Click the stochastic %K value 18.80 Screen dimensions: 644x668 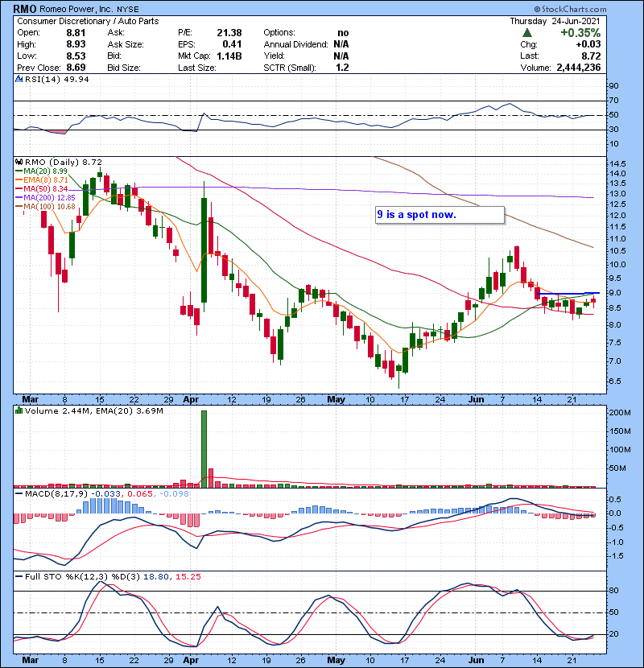(156, 577)
